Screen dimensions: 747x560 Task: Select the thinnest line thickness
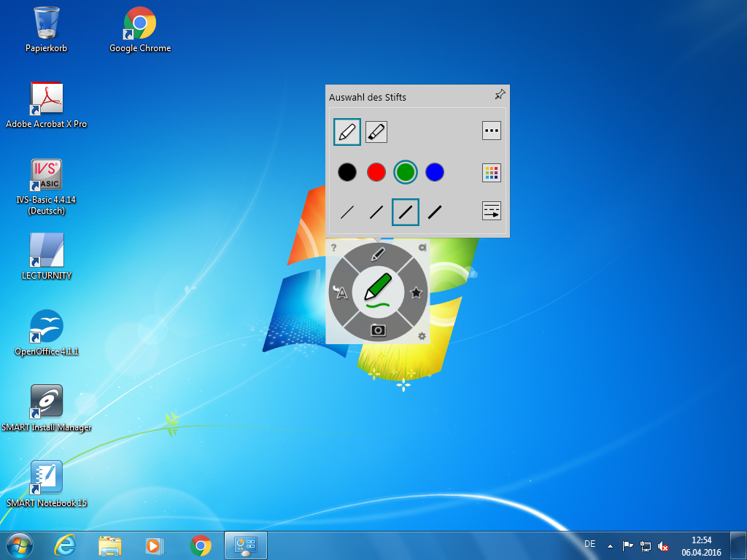[x=347, y=212]
